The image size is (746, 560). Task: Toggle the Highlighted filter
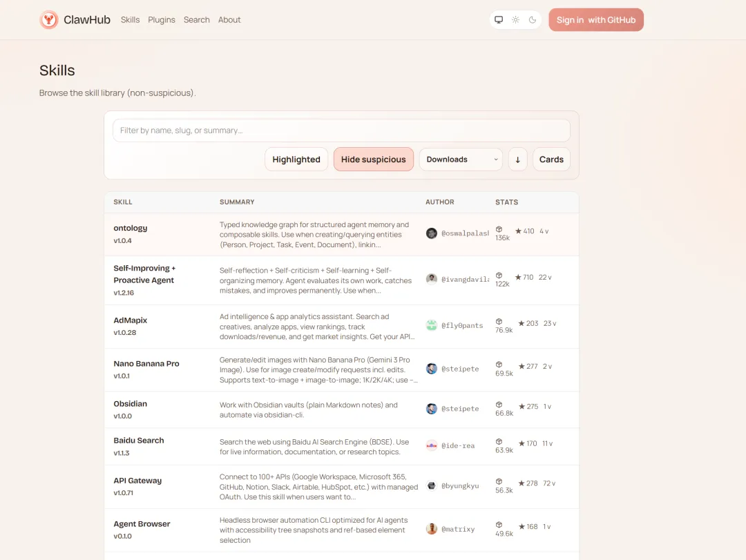pos(296,160)
